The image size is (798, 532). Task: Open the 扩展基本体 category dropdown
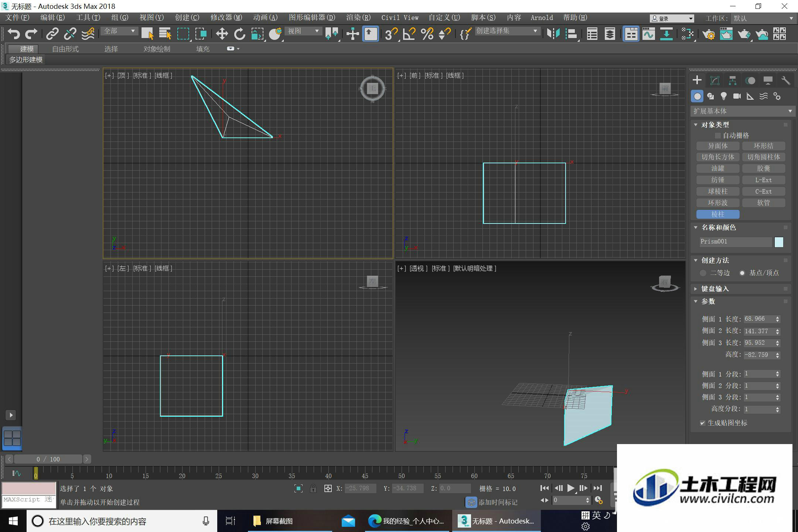[x=743, y=111]
